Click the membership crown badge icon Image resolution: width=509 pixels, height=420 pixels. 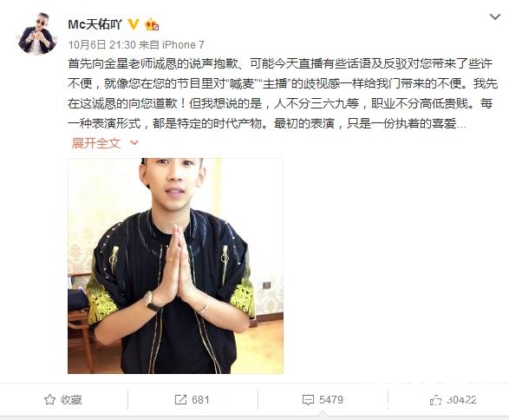click(x=152, y=24)
